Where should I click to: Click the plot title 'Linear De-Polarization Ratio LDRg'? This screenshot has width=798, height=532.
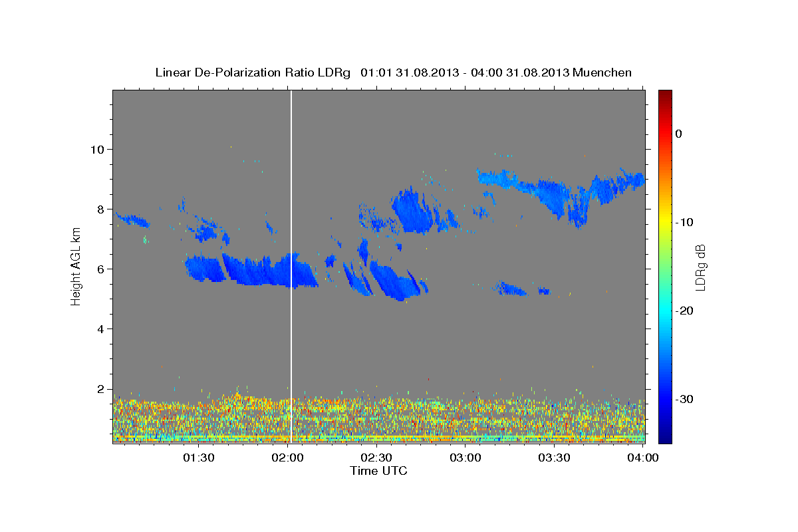pos(252,72)
